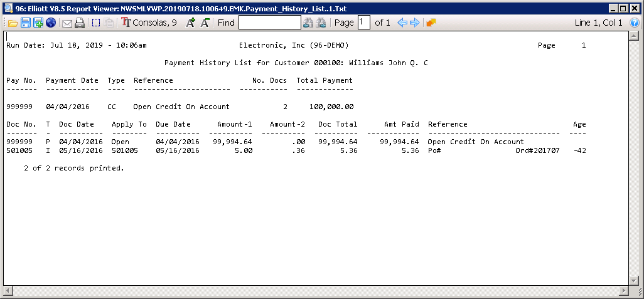The width and height of the screenshot is (644, 299).
Task: Click 'of 1' page count text
Action: coord(382,23)
